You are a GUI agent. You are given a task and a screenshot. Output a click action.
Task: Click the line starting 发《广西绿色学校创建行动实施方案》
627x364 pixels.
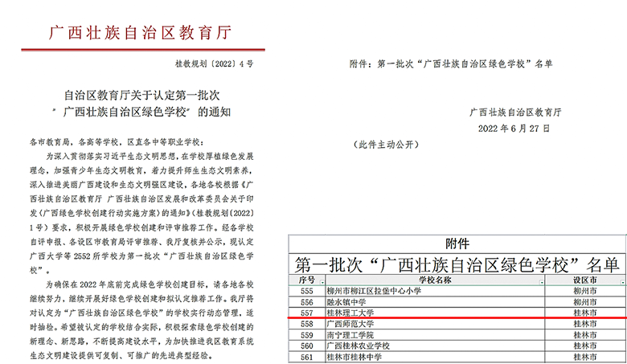(x=141, y=214)
